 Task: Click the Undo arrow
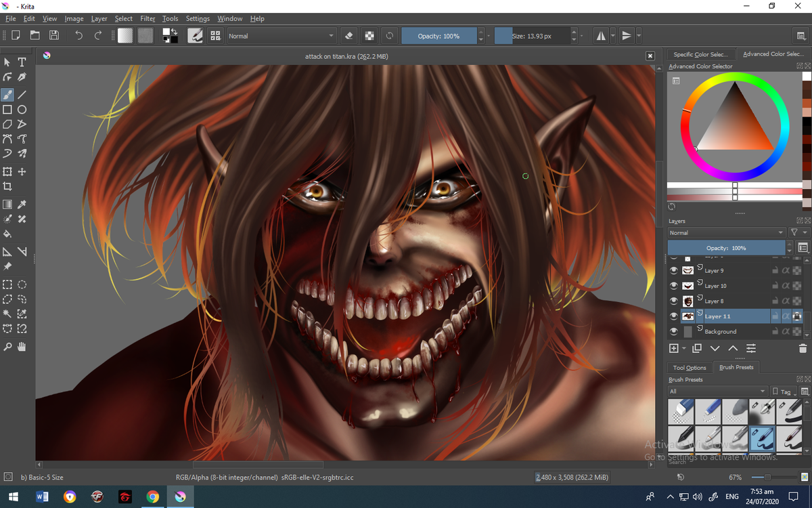(x=78, y=35)
